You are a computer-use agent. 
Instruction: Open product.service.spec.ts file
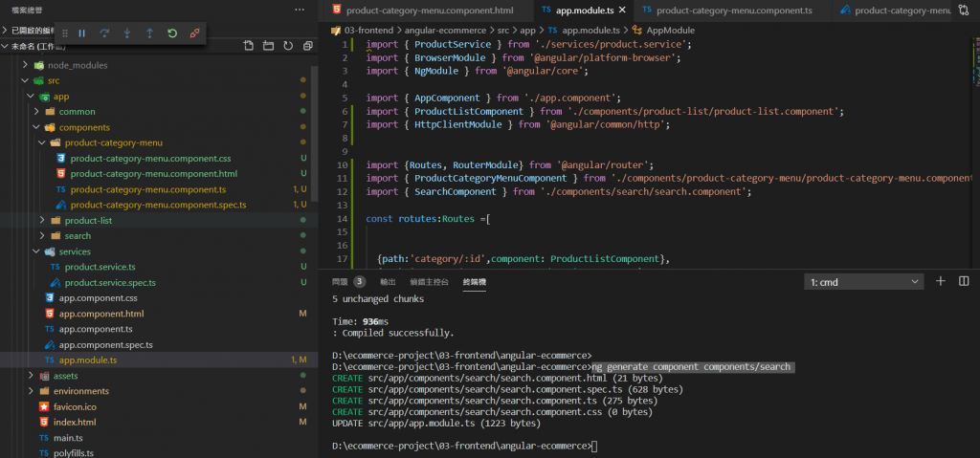pos(110,282)
